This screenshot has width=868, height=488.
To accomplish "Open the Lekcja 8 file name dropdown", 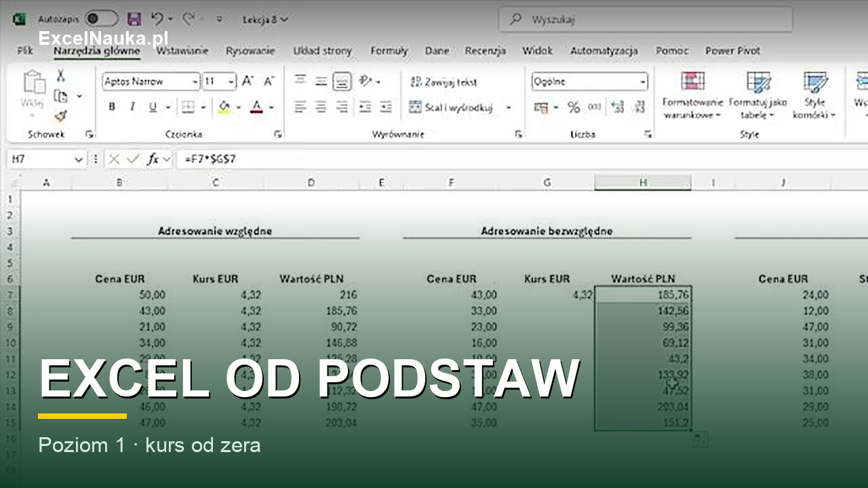I will click(265, 19).
